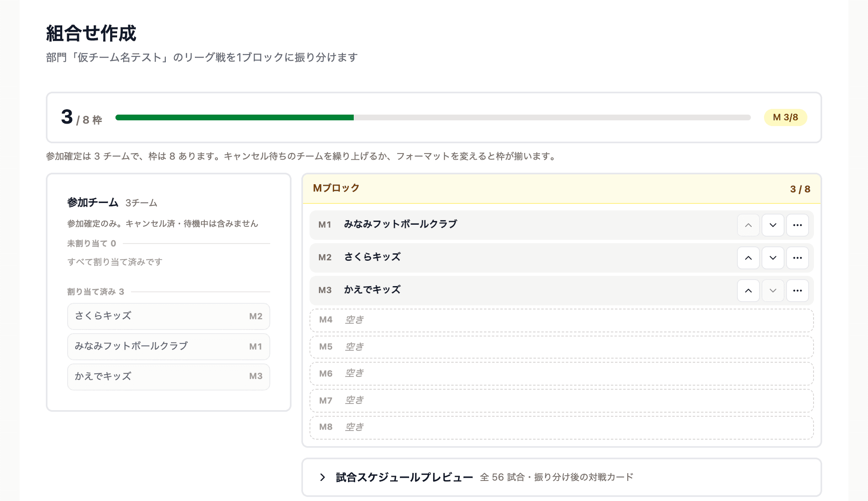Click the down arrow on M3 かえでキッズ
Screen dimensions: 868x501
pyautogui.click(x=773, y=291)
